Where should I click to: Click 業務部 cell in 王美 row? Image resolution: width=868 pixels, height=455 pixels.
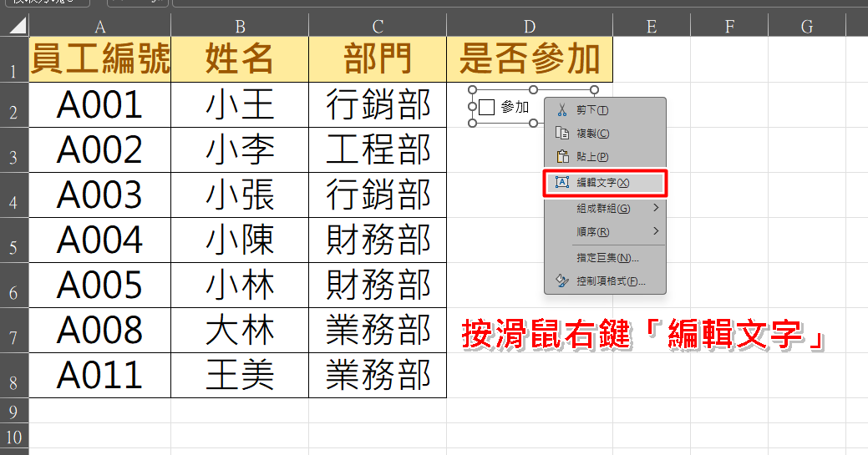pos(378,376)
